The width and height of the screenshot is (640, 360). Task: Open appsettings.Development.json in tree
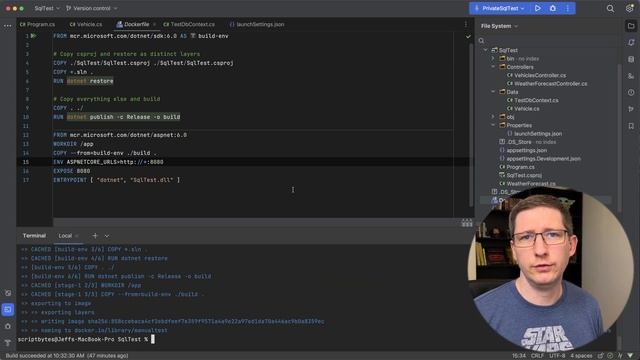point(540,158)
